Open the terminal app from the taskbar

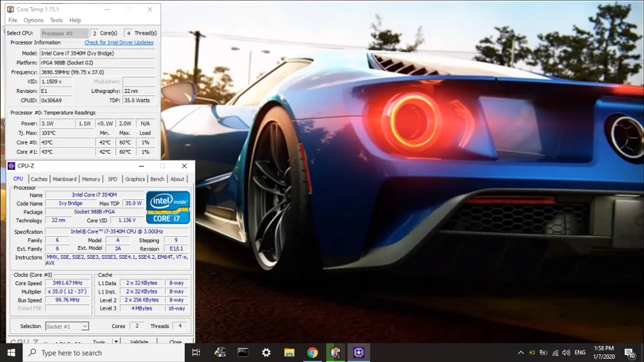coord(243,352)
